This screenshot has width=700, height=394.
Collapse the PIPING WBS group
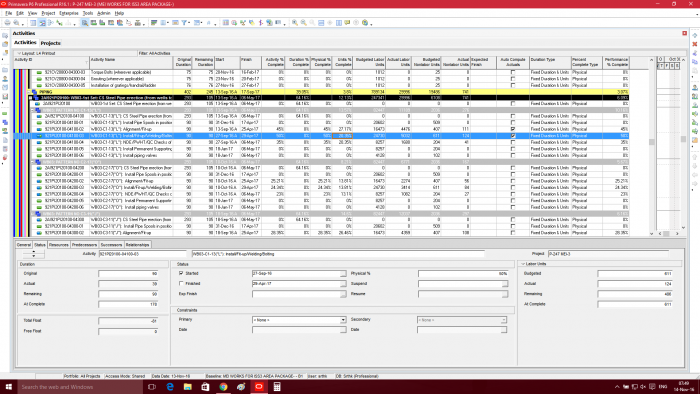point(29,91)
